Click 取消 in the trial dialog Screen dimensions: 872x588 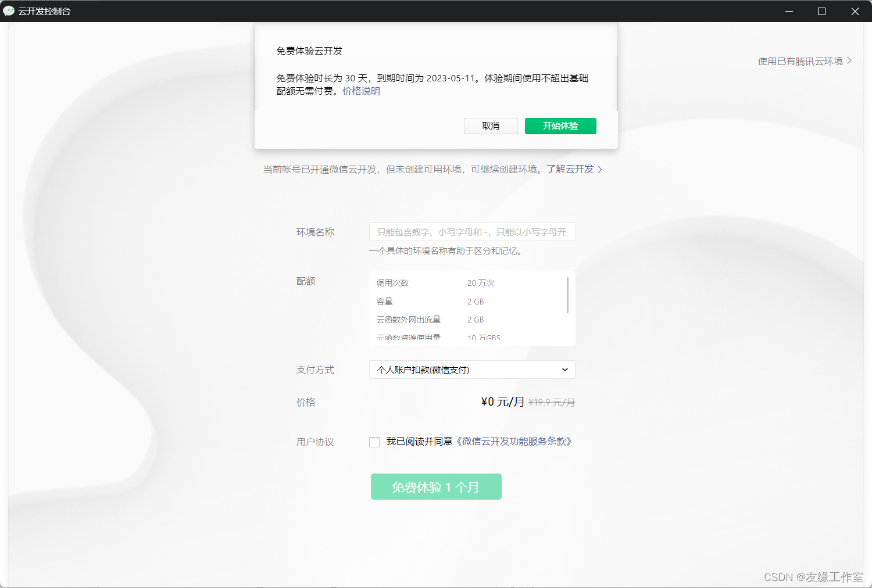coord(491,126)
